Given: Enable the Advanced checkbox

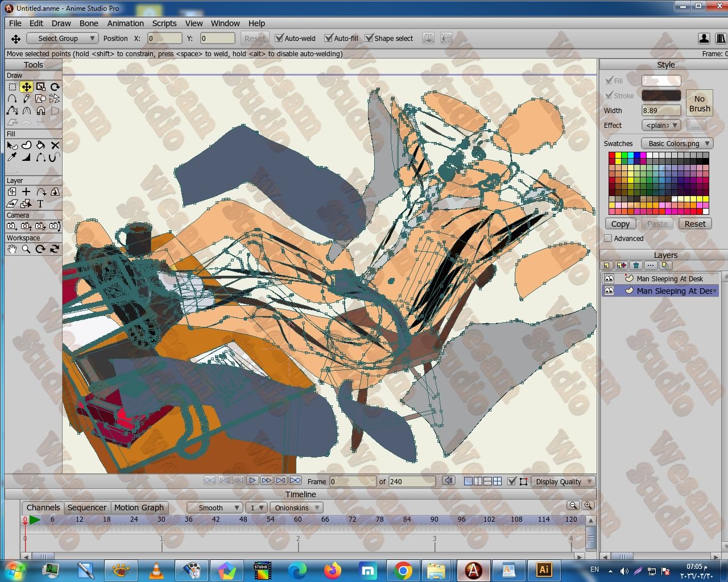Looking at the screenshot, I should pos(608,239).
